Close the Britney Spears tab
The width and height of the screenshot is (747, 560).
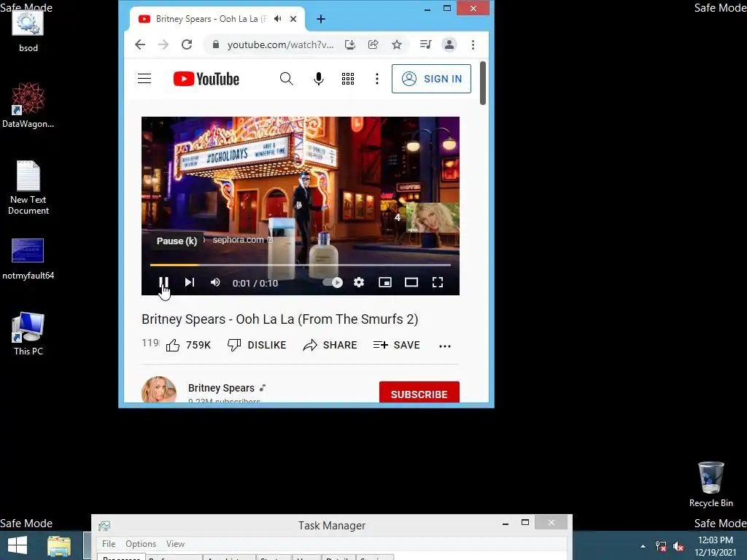[x=293, y=19]
